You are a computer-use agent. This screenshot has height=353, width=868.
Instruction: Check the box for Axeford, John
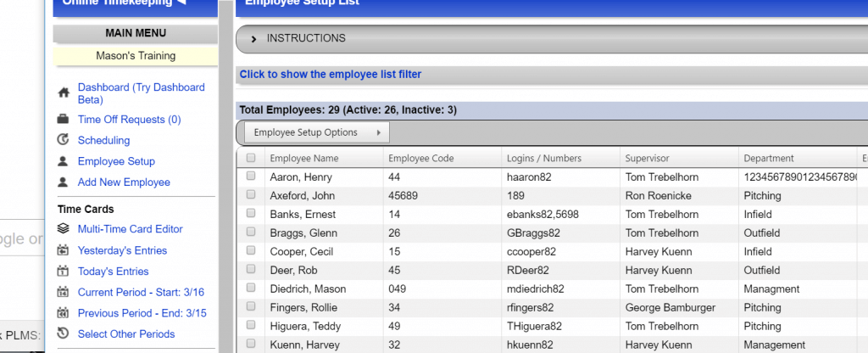pyautogui.click(x=251, y=195)
